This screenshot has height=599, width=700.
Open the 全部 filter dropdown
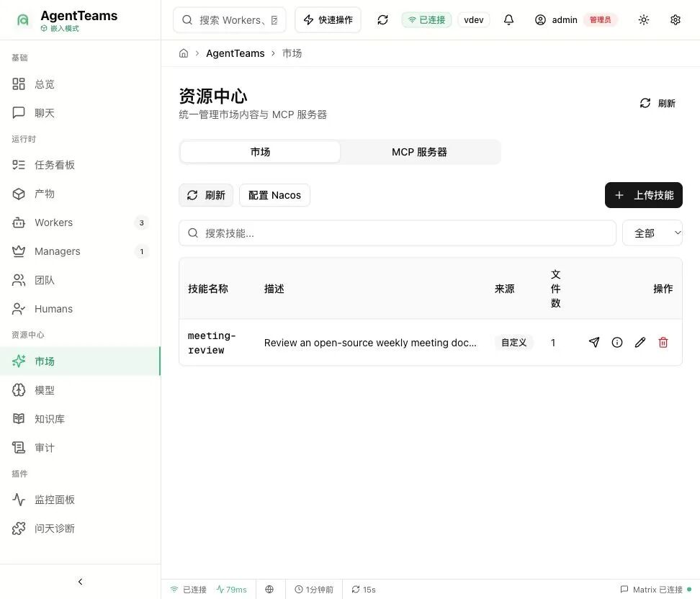click(x=652, y=233)
